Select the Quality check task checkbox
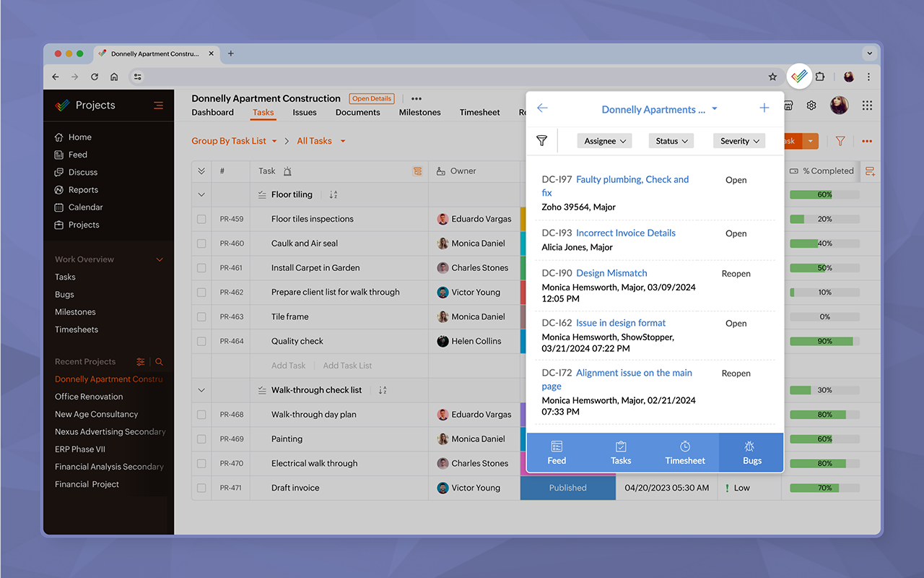Viewport: 924px width, 578px height. click(201, 341)
